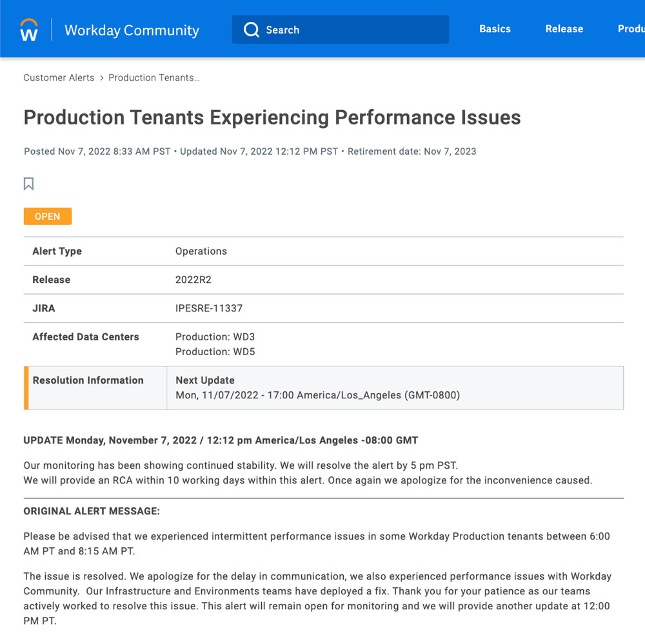Open the partially visible Products menu
The height and width of the screenshot is (644, 645).
pyautogui.click(x=631, y=29)
